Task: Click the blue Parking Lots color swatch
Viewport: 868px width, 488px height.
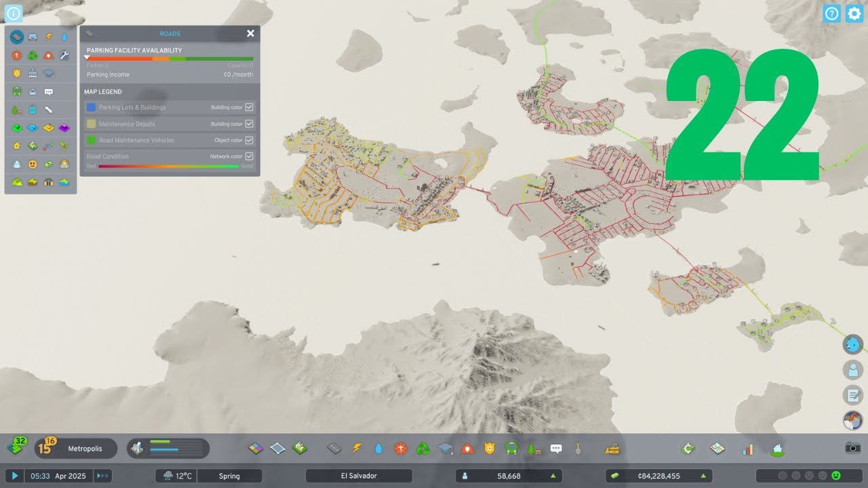Action: 91,107
